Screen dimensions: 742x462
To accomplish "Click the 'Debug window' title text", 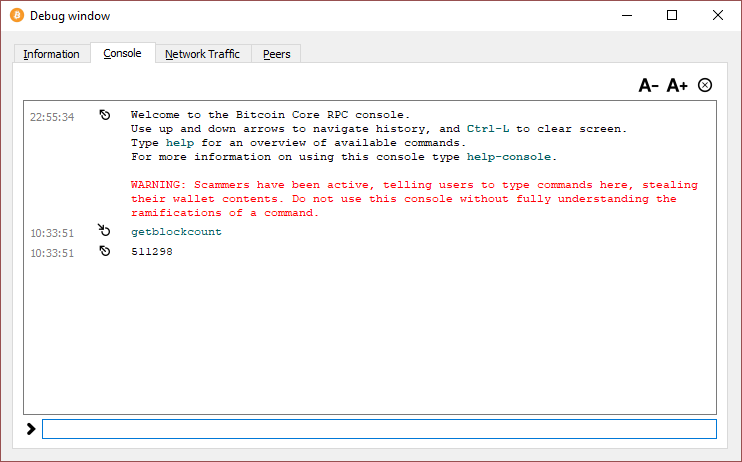I will (70, 16).
